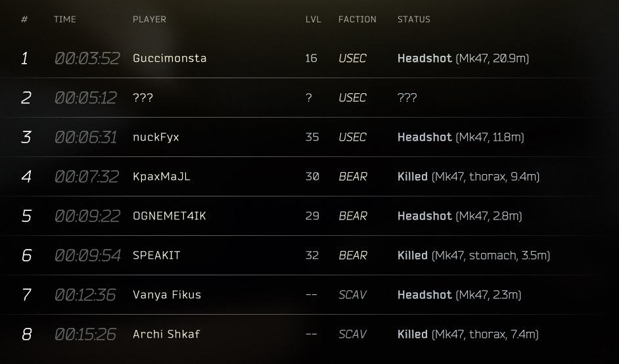Click the TIME column header
Viewport: 619px width, 364px height.
coord(65,19)
